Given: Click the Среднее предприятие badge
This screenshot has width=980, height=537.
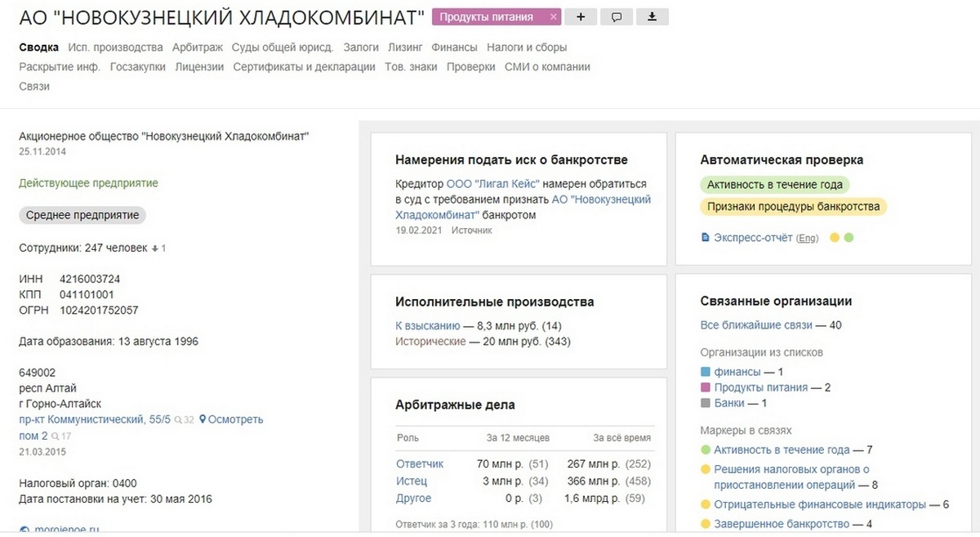Looking at the screenshot, I should point(82,216).
